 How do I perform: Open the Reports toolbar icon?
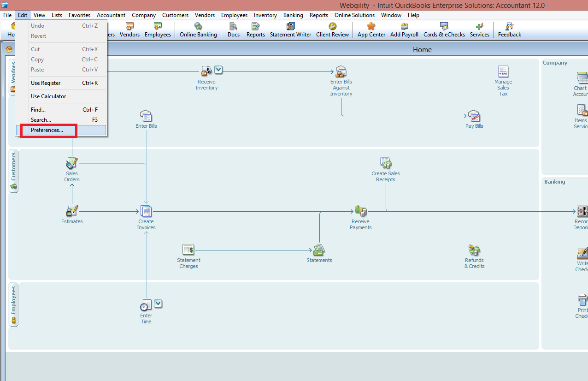tap(256, 30)
